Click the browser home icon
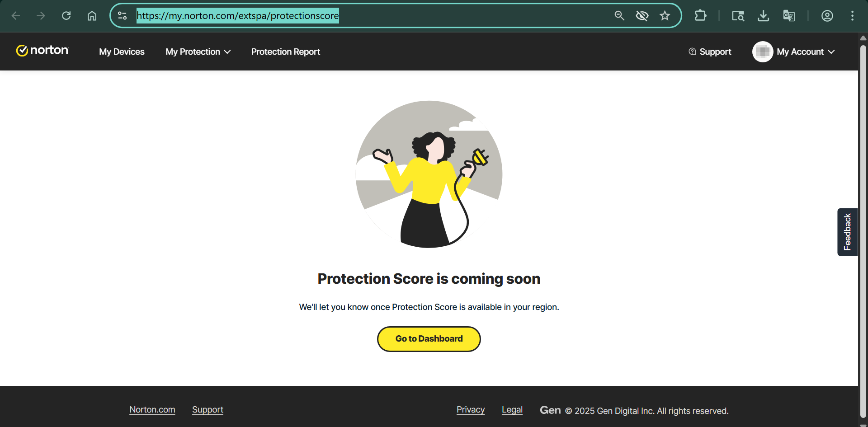 [x=92, y=16]
